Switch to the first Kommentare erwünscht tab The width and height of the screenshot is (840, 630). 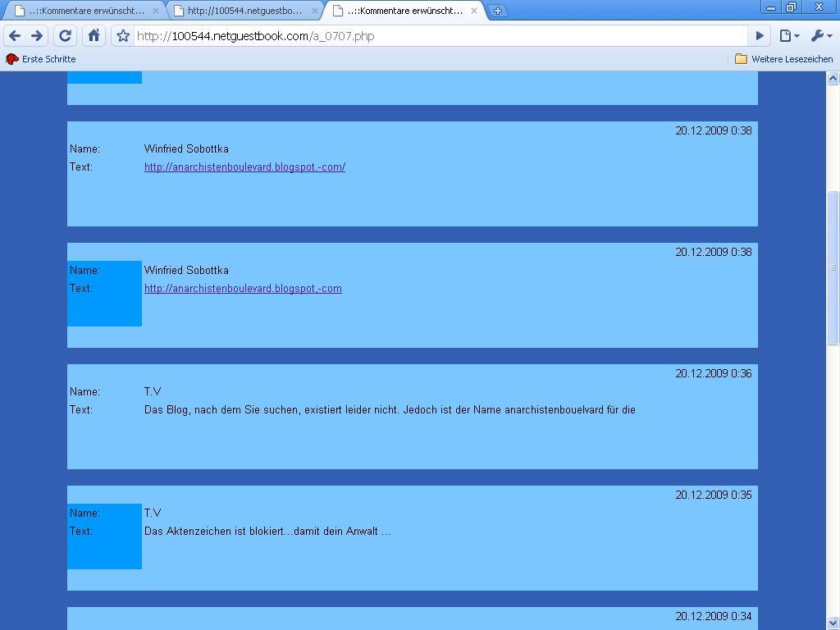pyautogui.click(x=82, y=11)
